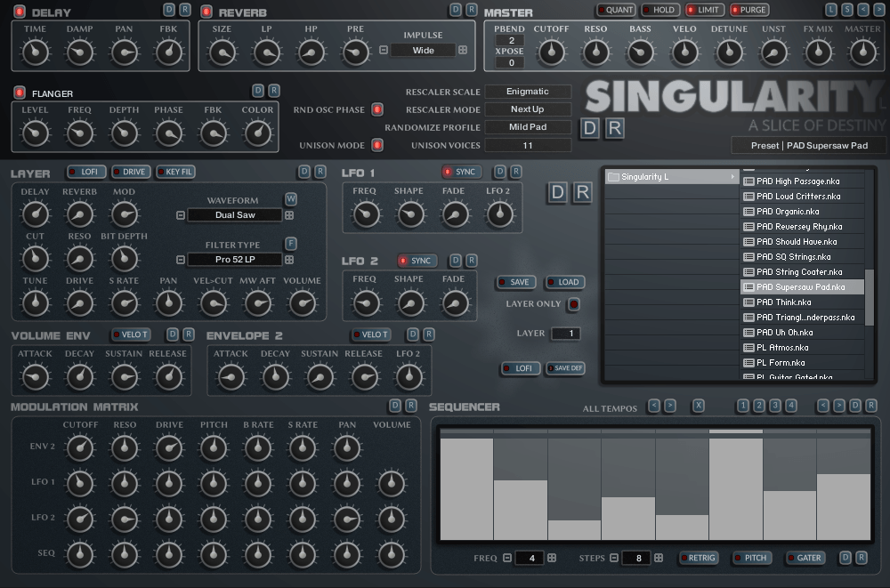
Task: Open the reverb Impulse dropdown showing Wide
Action: pyautogui.click(x=424, y=50)
